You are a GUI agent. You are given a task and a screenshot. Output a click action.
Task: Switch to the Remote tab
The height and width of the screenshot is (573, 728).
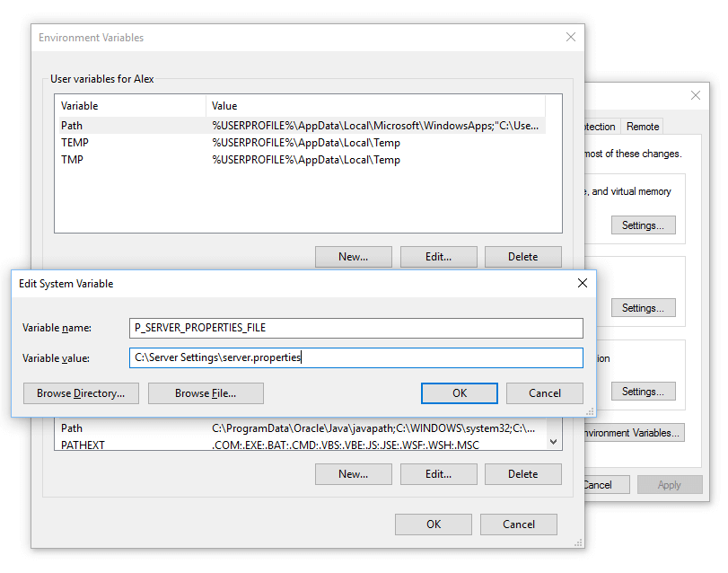pyautogui.click(x=642, y=127)
